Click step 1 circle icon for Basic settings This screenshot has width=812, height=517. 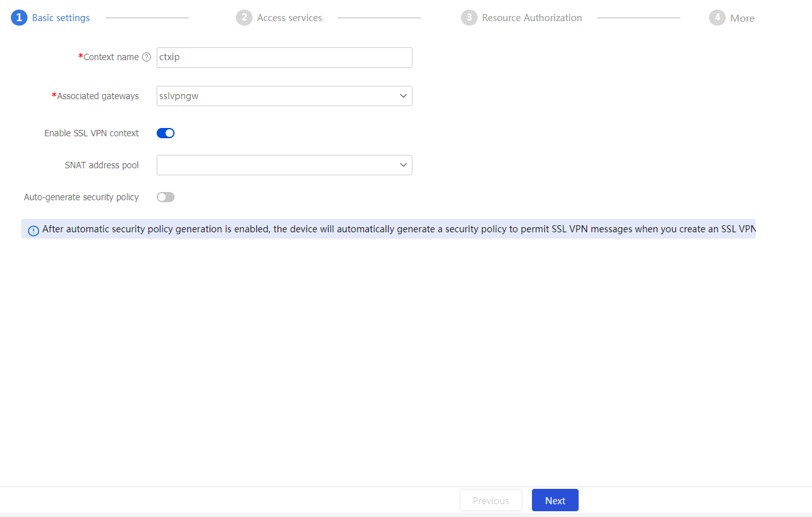click(x=19, y=18)
